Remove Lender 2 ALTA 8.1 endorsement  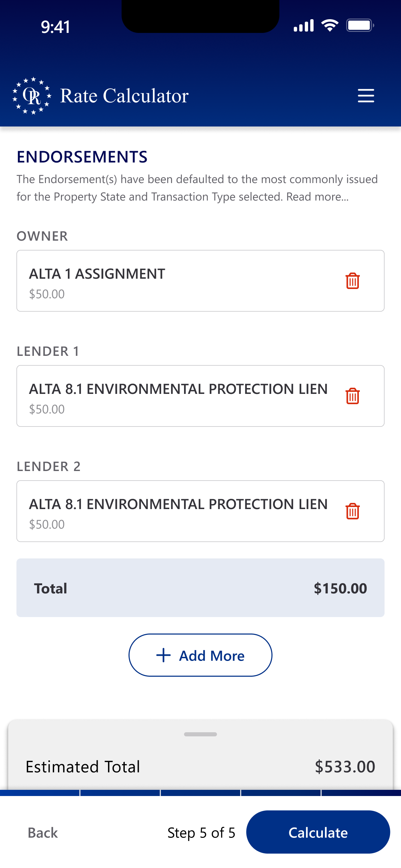(352, 511)
